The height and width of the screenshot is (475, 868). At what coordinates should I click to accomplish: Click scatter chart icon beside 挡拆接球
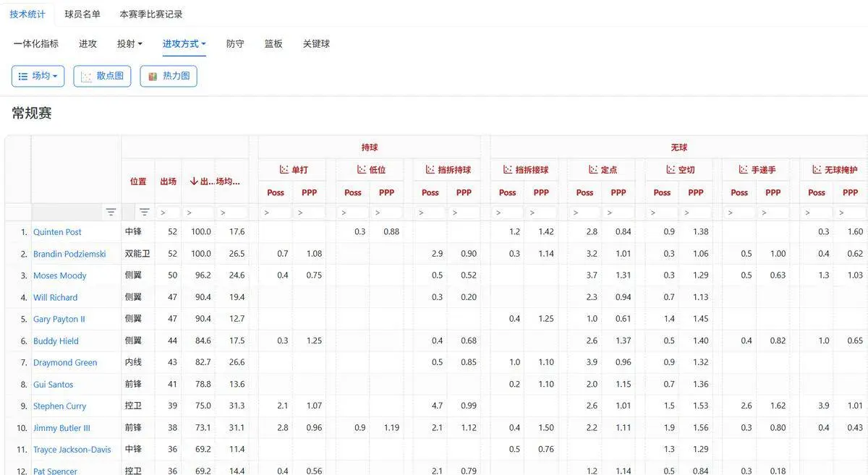coord(508,170)
